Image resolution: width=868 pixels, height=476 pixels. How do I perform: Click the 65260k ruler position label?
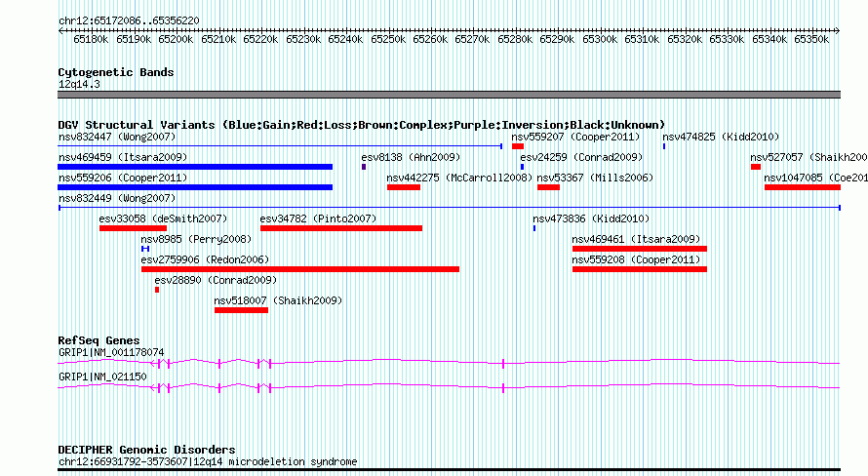[430, 39]
